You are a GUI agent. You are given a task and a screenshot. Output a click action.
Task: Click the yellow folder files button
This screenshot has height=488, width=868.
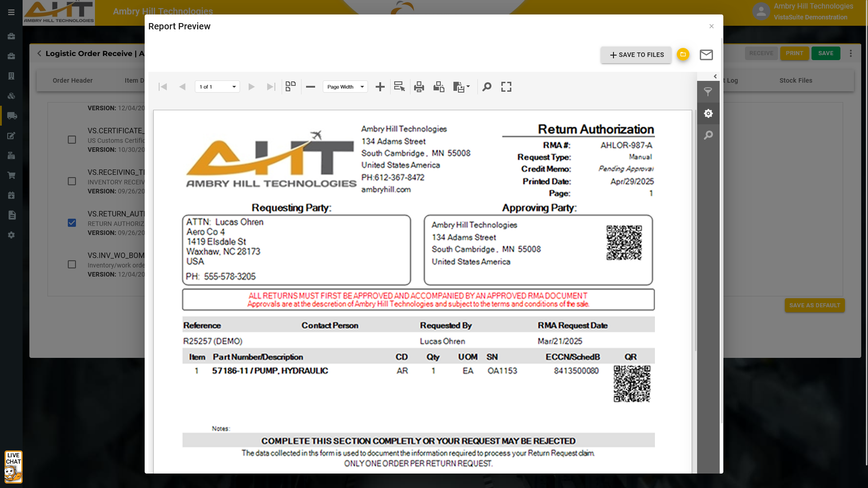coord(683,54)
